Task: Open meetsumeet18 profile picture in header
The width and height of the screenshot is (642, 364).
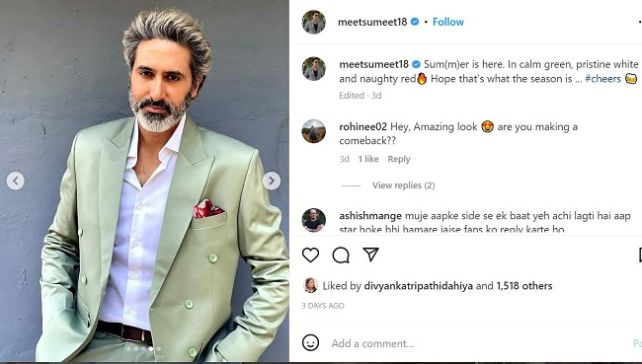Action: click(314, 22)
